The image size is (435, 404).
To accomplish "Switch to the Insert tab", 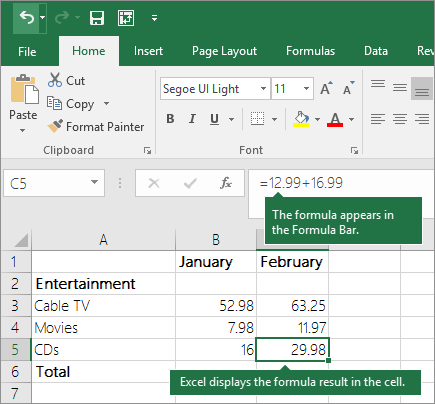I will (x=148, y=51).
